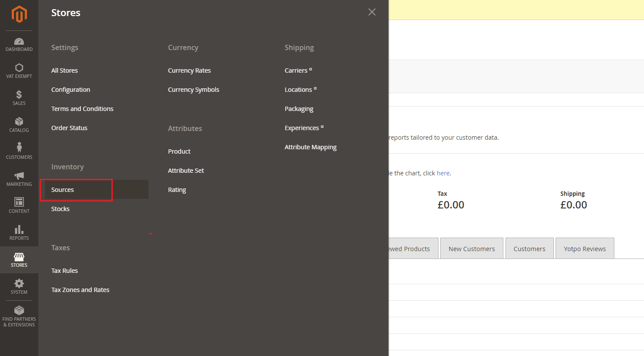This screenshot has width=644, height=356.
Task: Switch to the New Customers tab
Action: click(x=472, y=249)
